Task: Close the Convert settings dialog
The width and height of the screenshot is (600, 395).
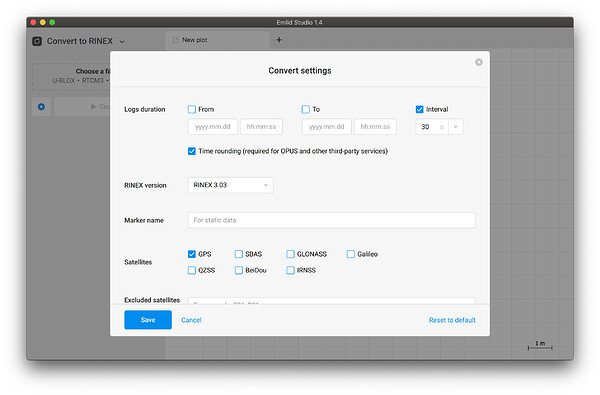Action: pyautogui.click(x=479, y=62)
